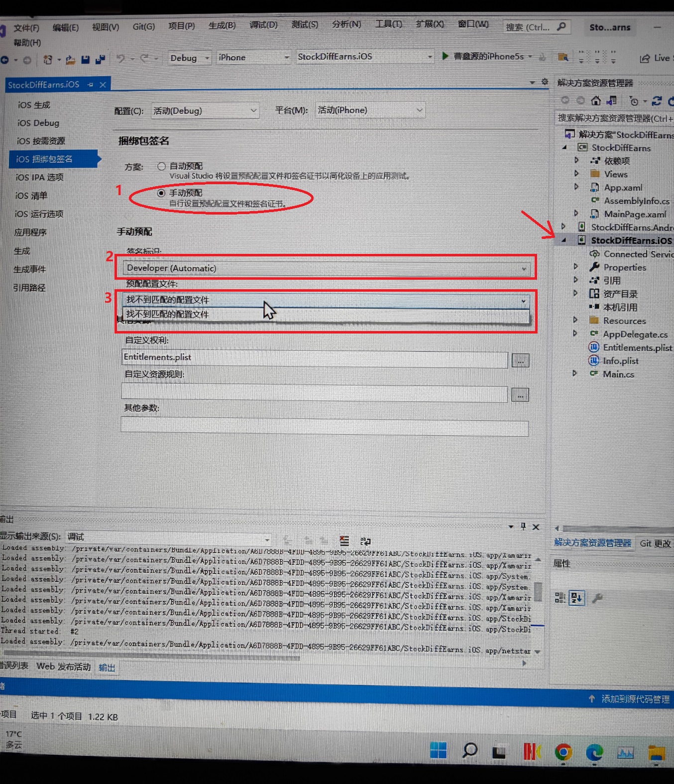674x784 pixels.
Task: Select the 手动预配 manual provisioning radio button
Action: (x=161, y=193)
